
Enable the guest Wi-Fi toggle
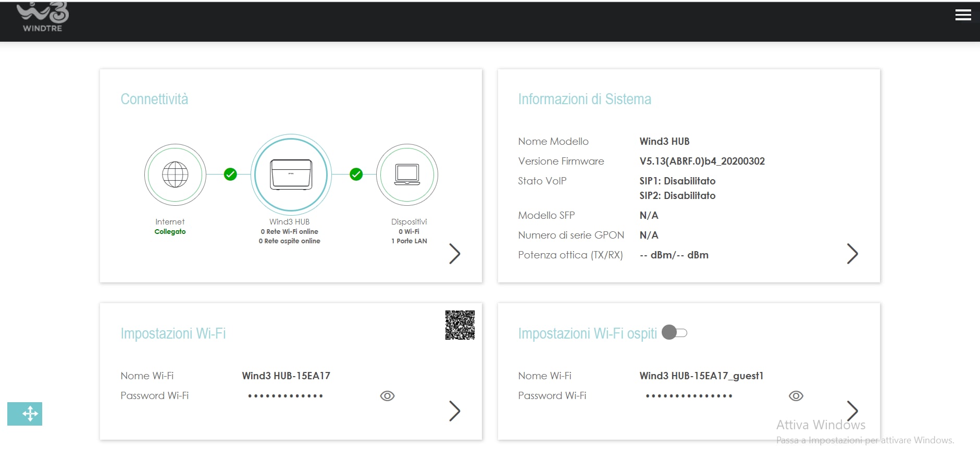pos(675,332)
